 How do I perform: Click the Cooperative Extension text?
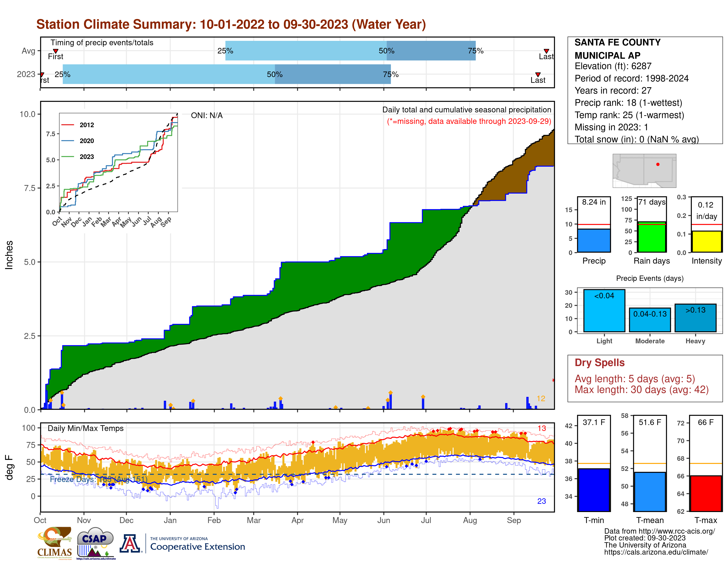(x=198, y=547)
